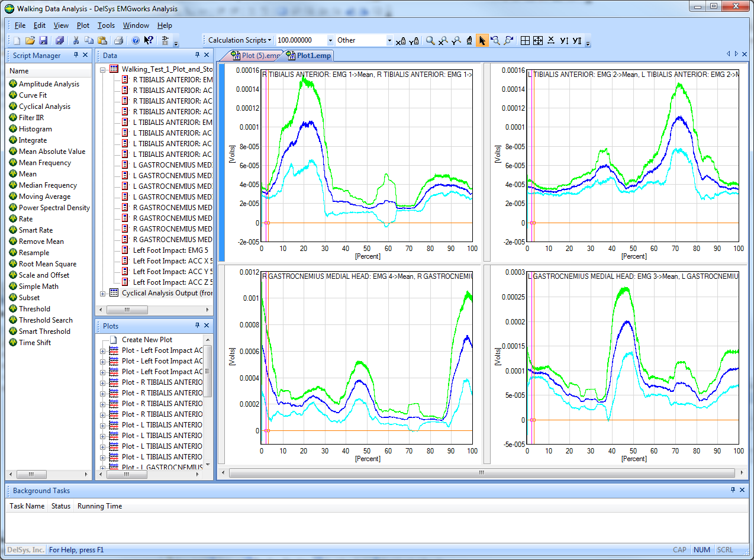Click the blue Help question mark icon
754x560 pixels.
point(136,40)
